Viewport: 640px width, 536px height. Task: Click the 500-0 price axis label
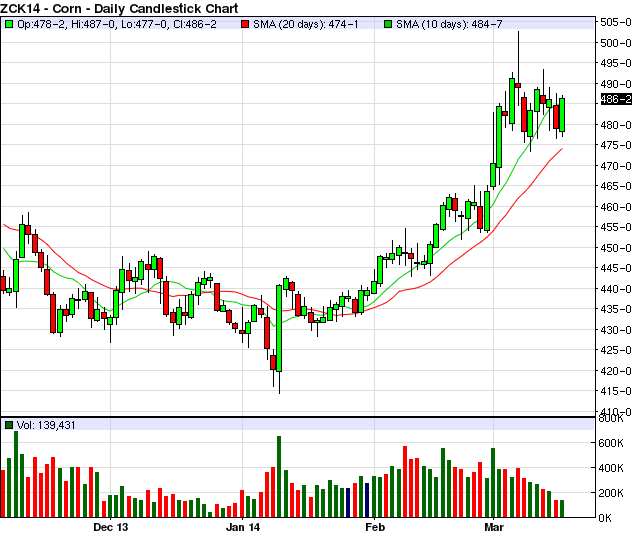pyautogui.click(x=616, y=43)
